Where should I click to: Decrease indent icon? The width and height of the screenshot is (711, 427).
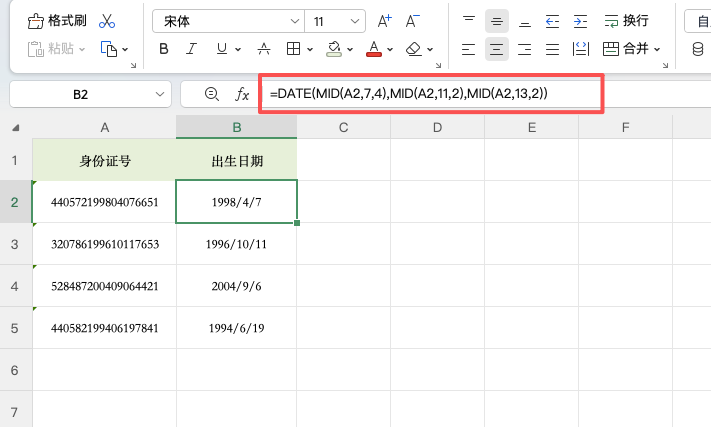[552, 21]
